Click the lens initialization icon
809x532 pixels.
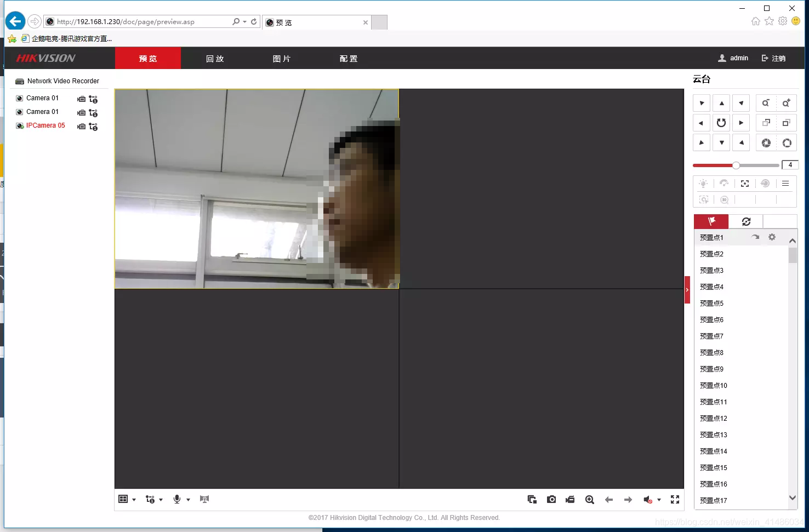point(766,184)
